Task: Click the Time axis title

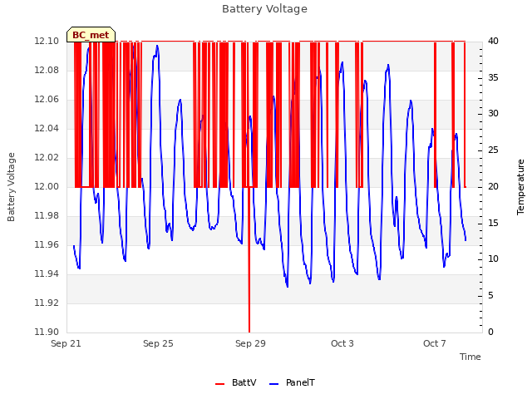Action: (x=470, y=357)
